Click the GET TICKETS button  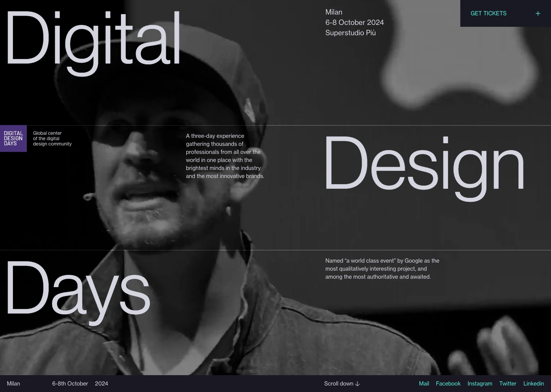click(505, 13)
